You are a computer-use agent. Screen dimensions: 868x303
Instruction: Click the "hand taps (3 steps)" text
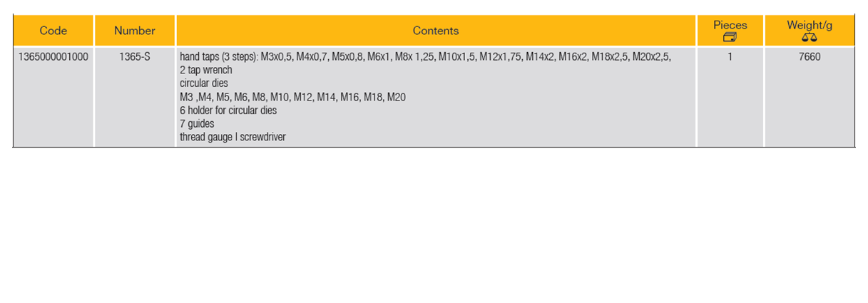tap(218, 56)
